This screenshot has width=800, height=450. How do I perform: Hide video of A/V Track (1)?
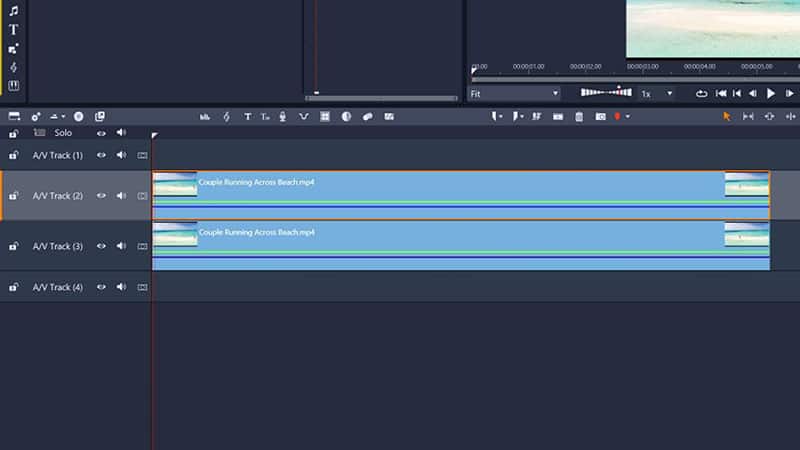[x=102, y=155]
